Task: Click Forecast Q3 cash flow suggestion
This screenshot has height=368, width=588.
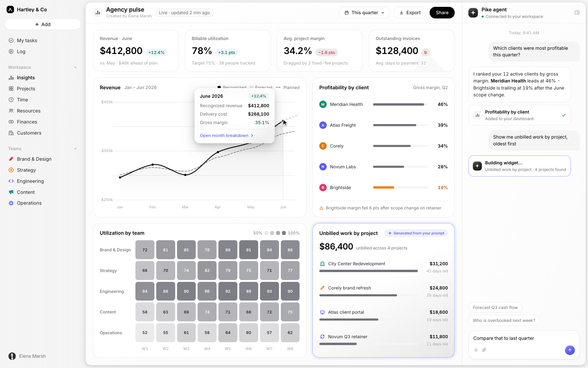Action: tap(495, 307)
